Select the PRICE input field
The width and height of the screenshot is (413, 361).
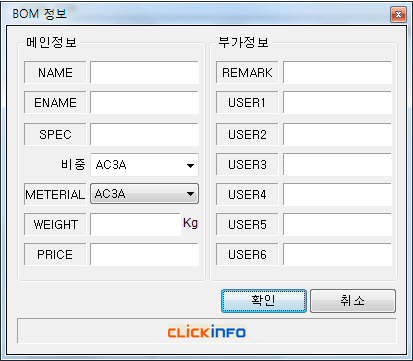click(144, 254)
